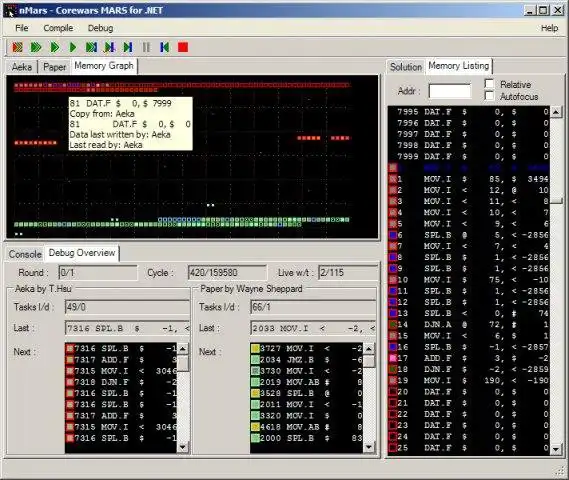Screen dimensions: 569x480
Task: Click Paper Last field showing 2033 MOV.I
Action: click(313, 328)
